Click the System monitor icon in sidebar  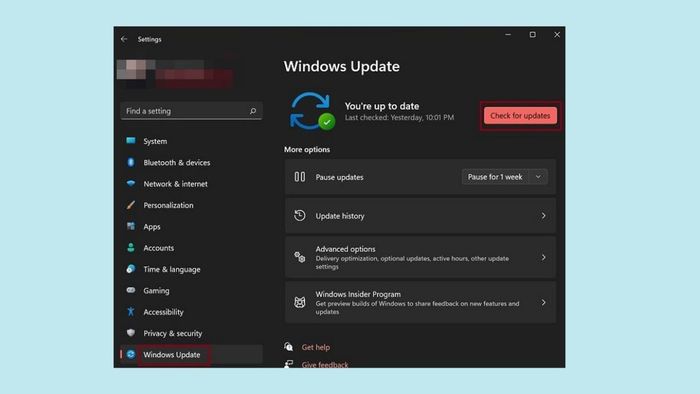pyautogui.click(x=131, y=141)
